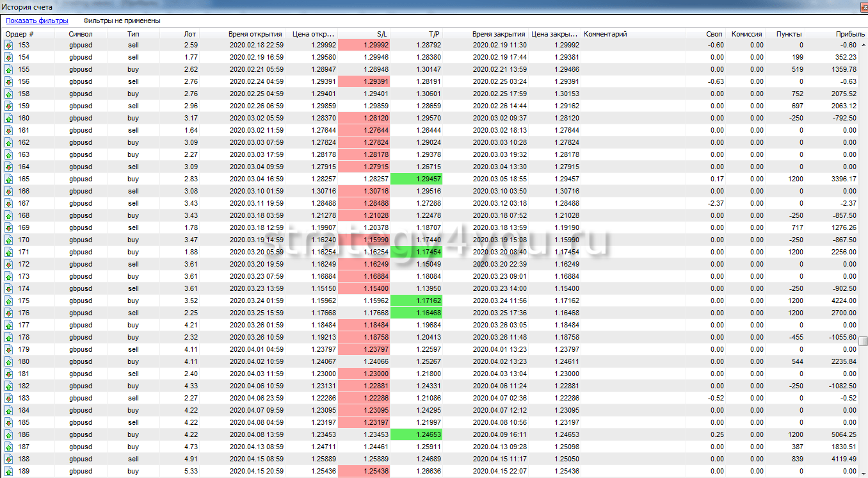Click the Пункты column header
This screenshot has width=868, height=478.
coord(789,34)
